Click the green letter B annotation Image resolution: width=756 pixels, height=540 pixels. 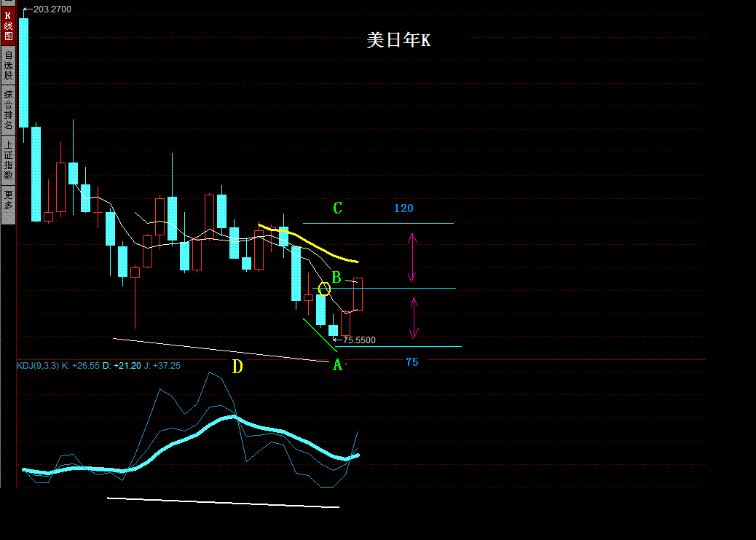click(336, 278)
